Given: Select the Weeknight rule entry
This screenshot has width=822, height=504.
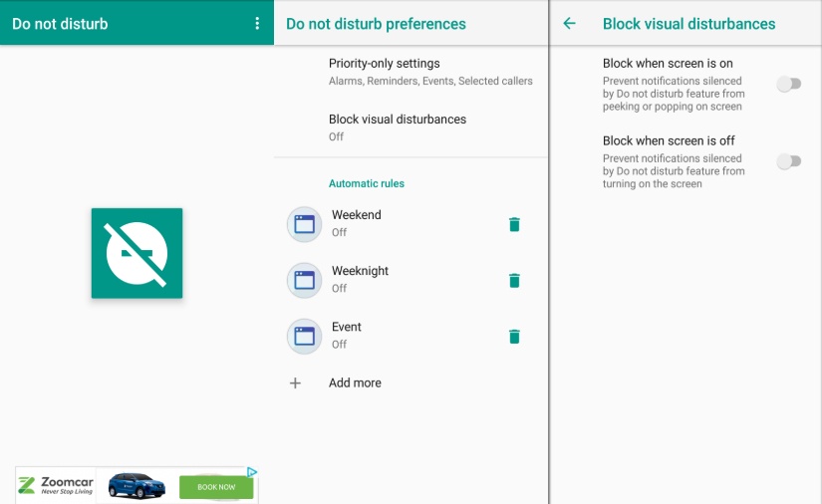Looking at the screenshot, I should click(x=399, y=279).
